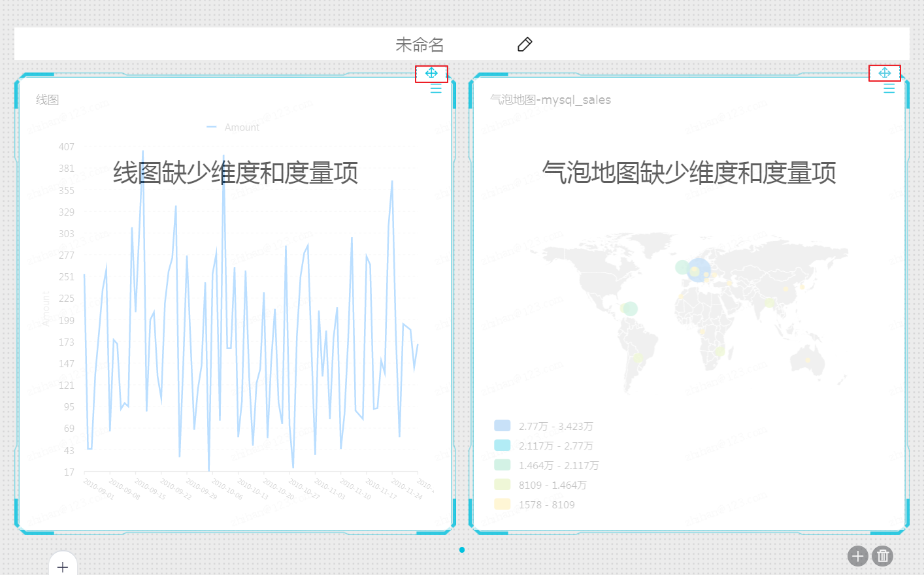Click the 线图 panel title
This screenshot has height=575, width=924.
[48, 100]
